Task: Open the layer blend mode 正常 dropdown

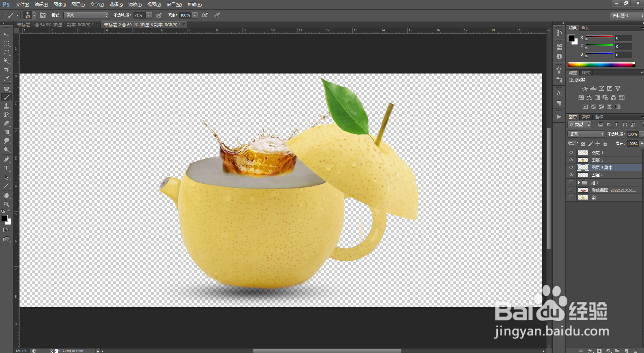Action: tap(586, 134)
